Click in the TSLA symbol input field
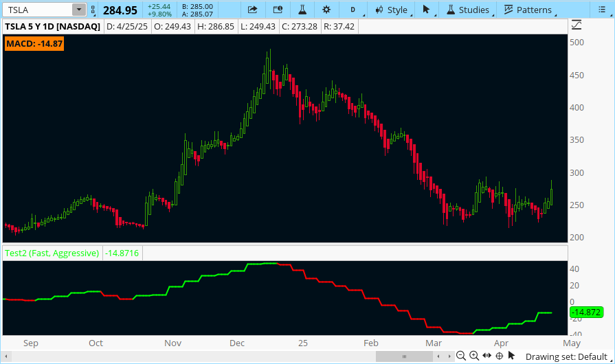 point(37,10)
